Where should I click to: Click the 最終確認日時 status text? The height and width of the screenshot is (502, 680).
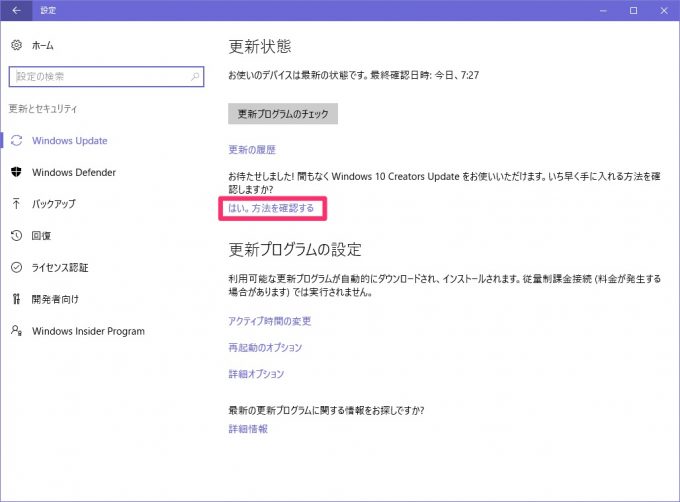point(425,75)
